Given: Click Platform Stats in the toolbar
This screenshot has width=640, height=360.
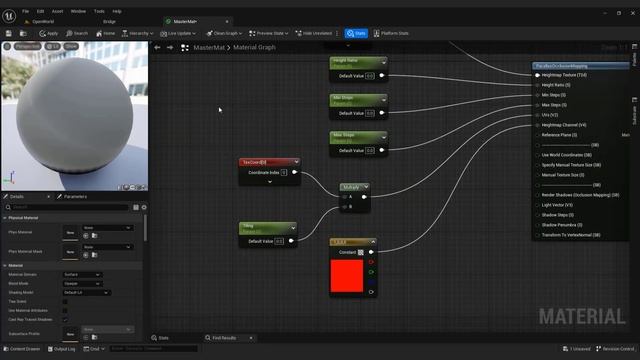Looking at the screenshot, I should tap(391, 33).
